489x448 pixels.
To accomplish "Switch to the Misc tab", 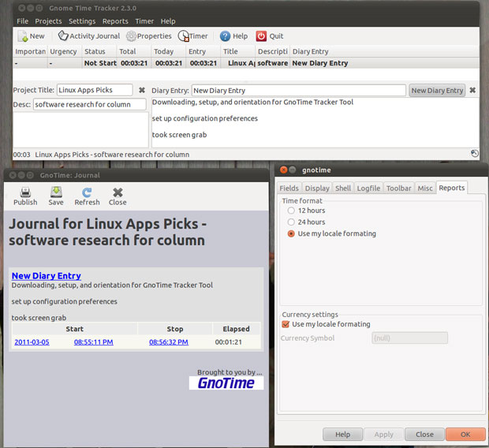I will pyautogui.click(x=425, y=189).
